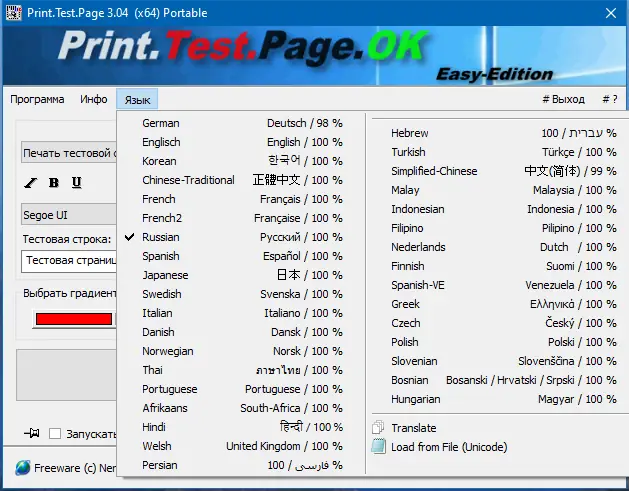
Task: Click the Freeware (c) link
Action: (x=75, y=468)
